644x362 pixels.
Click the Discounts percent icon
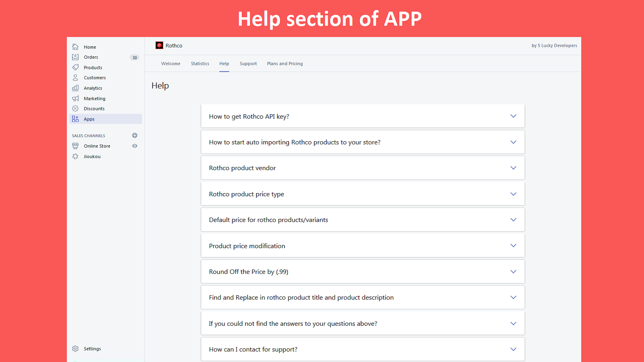click(x=75, y=108)
